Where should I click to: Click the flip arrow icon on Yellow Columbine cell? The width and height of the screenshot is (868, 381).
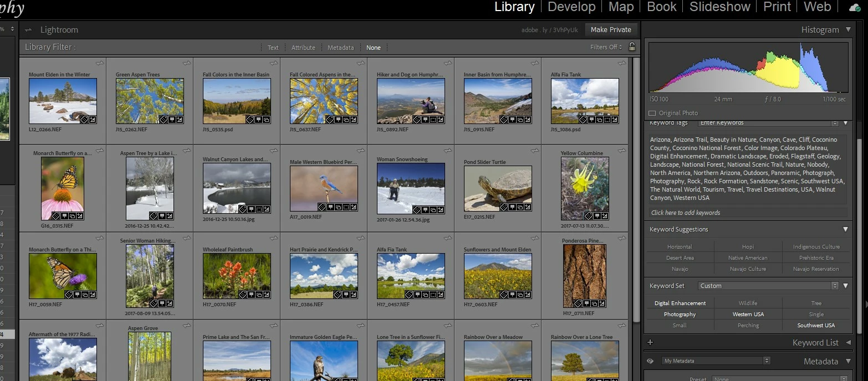[x=622, y=150]
